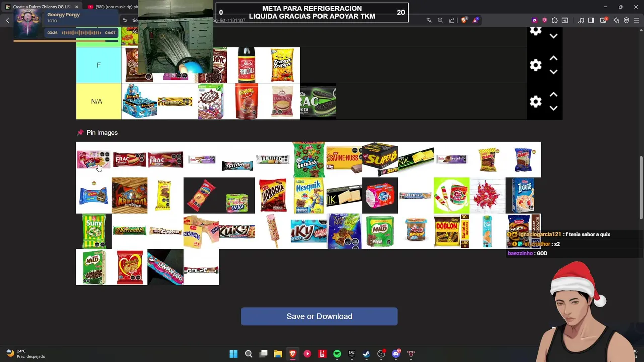Open Brave Wallet icon with notification badge
This screenshot has height=362, width=644.
coord(603,20)
